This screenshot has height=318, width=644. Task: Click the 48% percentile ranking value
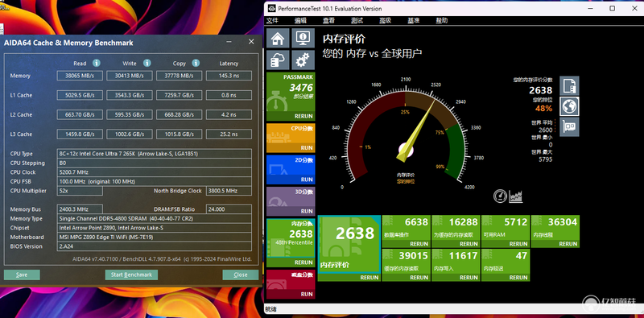[543, 109]
